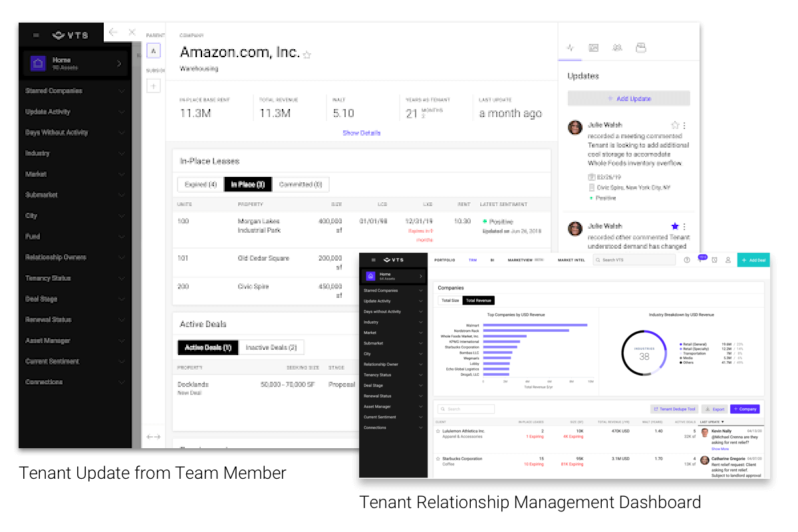
Task: Click the Retail (General) legend color dot
Action: coord(680,344)
